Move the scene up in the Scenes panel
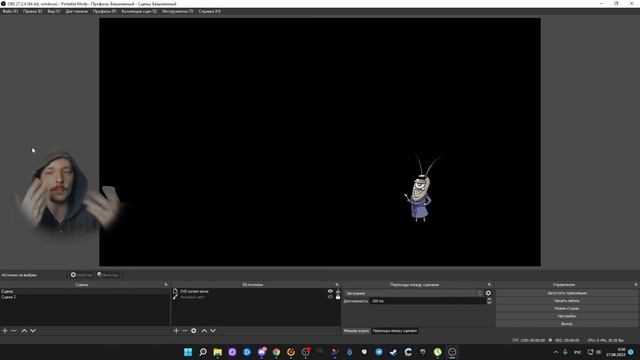640x360 pixels. pos(24,331)
